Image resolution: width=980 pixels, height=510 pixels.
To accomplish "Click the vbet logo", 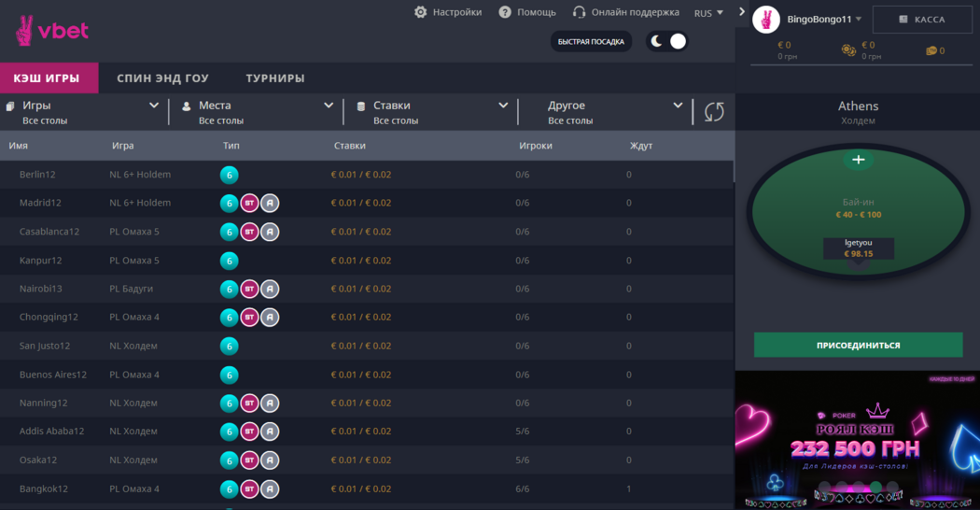I will click(52, 31).
